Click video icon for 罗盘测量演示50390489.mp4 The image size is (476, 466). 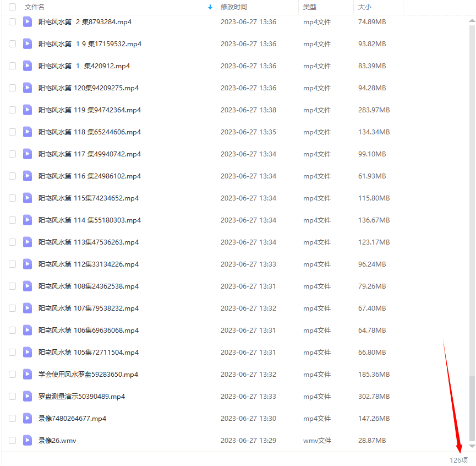click(x=28, y=396)
